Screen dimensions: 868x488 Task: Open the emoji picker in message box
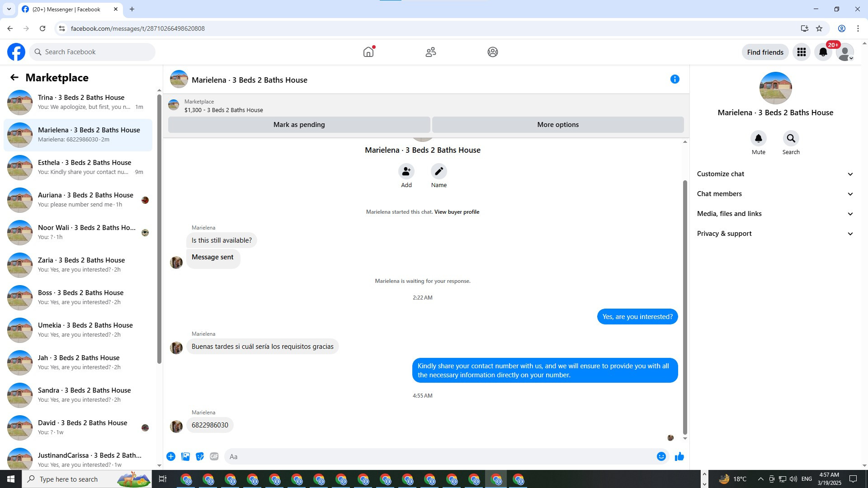pos(661,456)
